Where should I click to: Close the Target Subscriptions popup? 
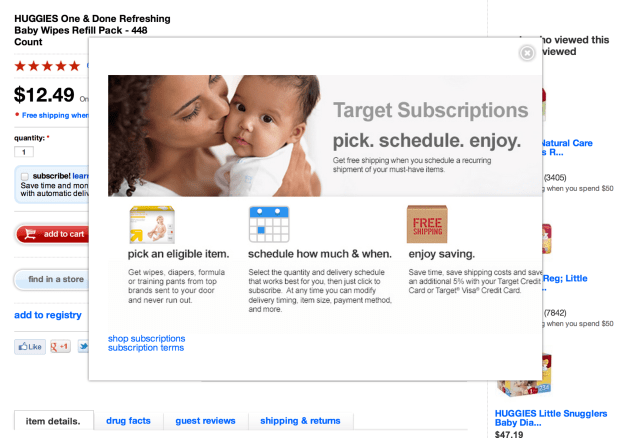527,53
